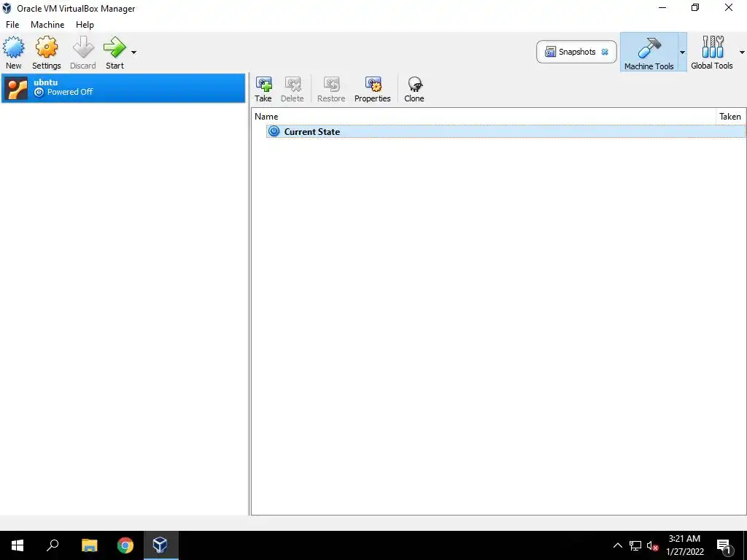Click the VirtualBox title bar app icon
The image size is (747, 560).
pos(7,8)
